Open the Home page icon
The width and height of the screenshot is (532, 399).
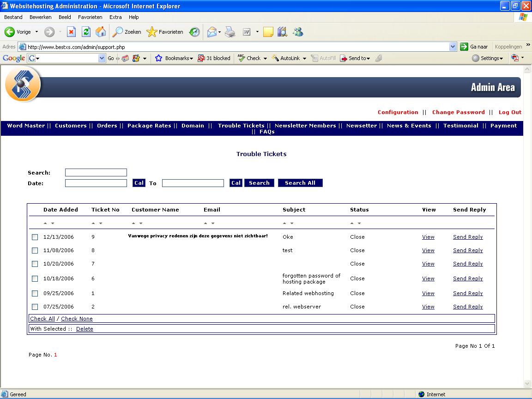(101, 32)
